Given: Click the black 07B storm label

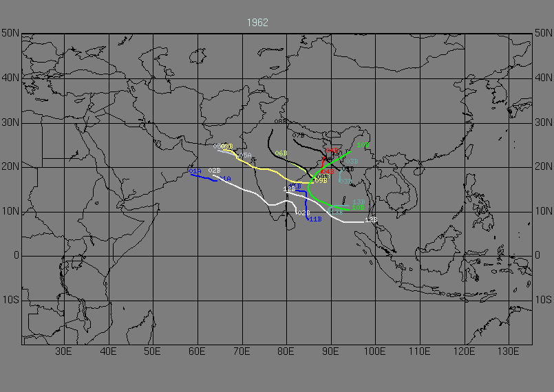Looking at the screenshot, I should tap(298, 136).
